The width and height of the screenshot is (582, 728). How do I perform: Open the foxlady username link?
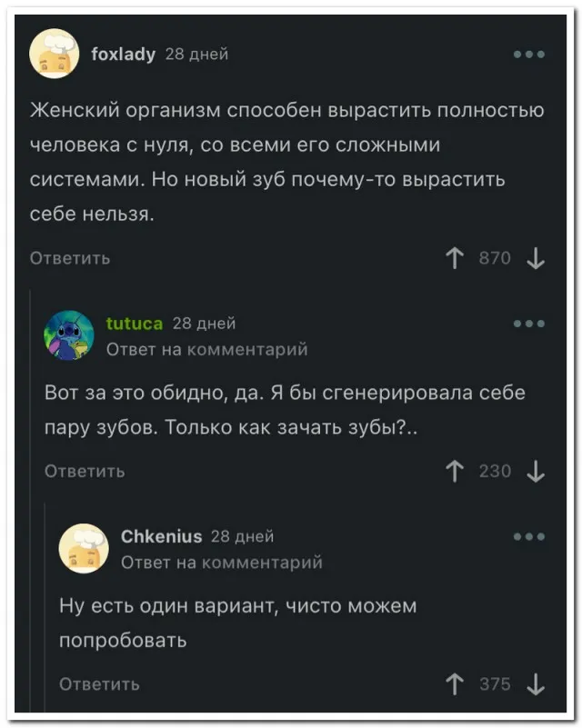[124, 55]
